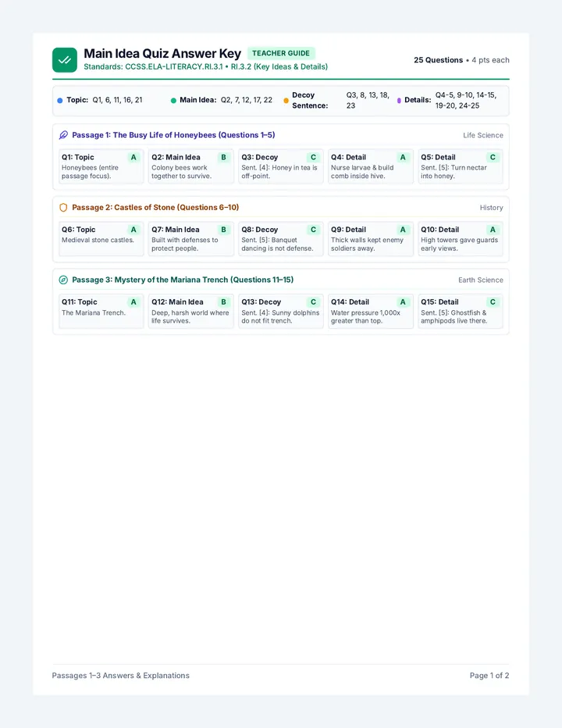Click answer badge A on Q10: Detail
The width and height of the screenshot is (562, 728).
[x=493, y=230]
